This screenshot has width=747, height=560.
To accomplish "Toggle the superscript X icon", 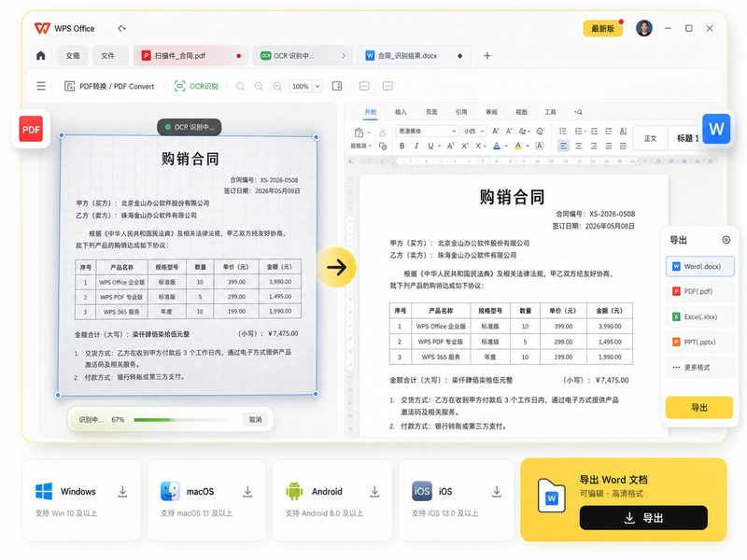I will coord(464,146).
